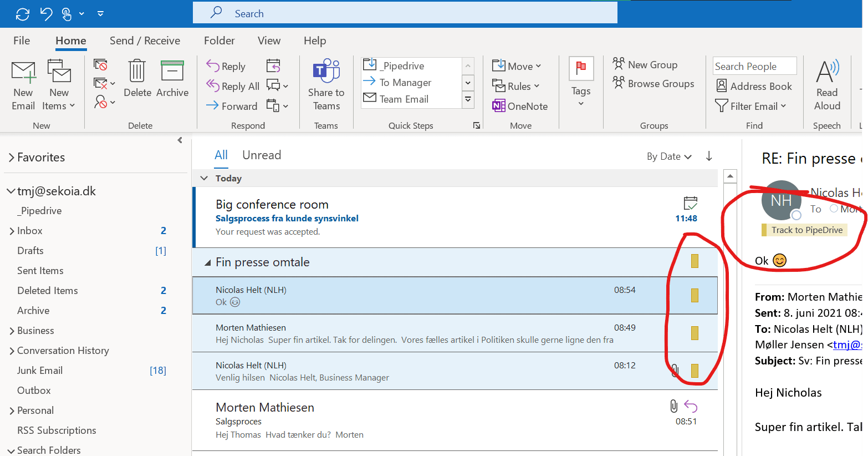
Task: Click the Search People field
Action: pyautogui.click(x=754, y=66)
